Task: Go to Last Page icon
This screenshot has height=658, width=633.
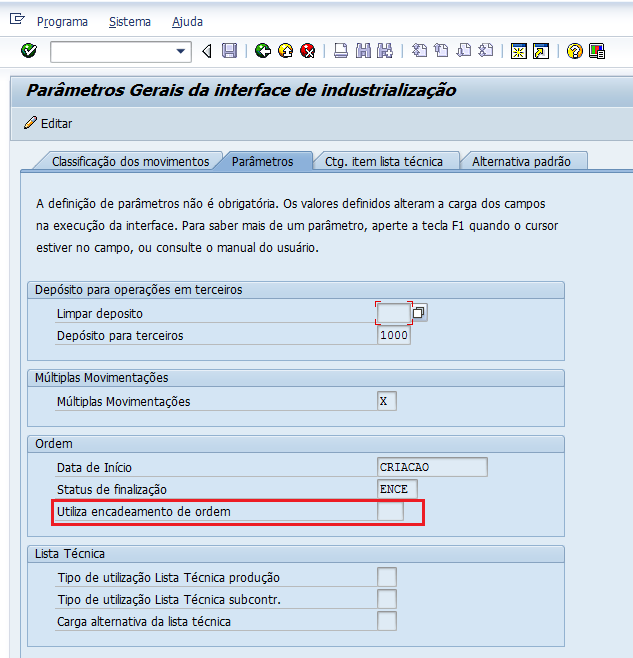Action: [486, 51]
